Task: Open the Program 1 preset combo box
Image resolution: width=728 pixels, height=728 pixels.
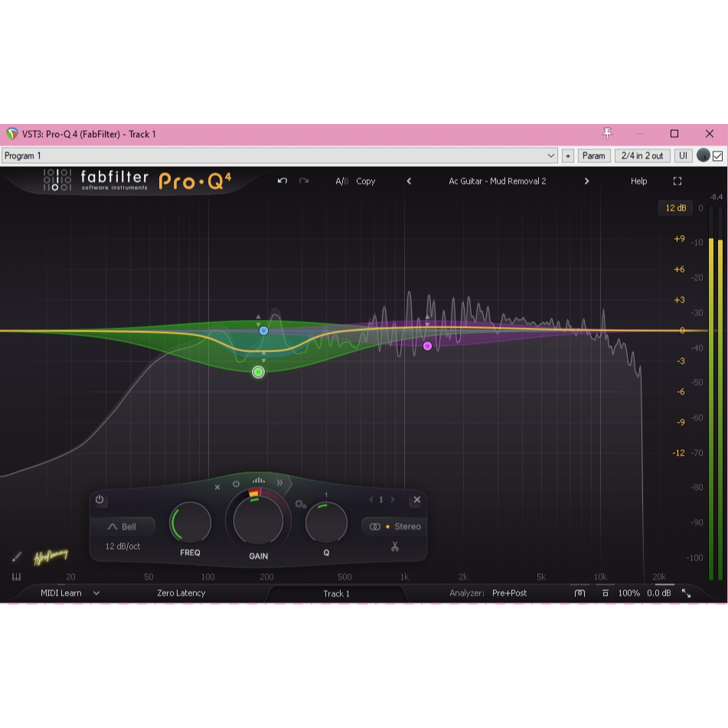Action: (280, 155)
